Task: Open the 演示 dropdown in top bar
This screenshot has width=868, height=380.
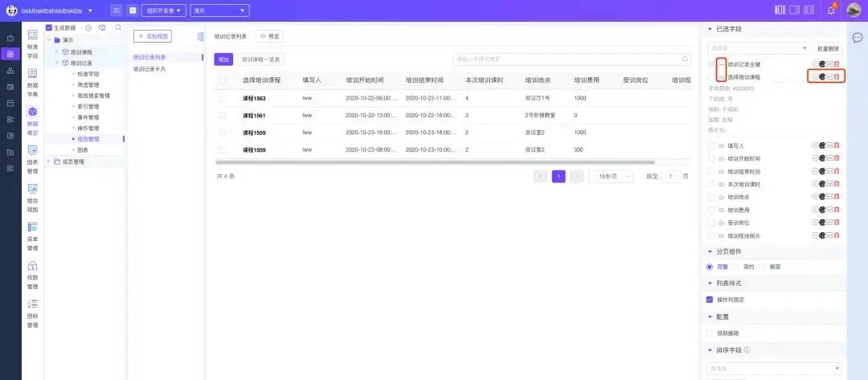Action: pyautogui.click(x=219, y=10)
